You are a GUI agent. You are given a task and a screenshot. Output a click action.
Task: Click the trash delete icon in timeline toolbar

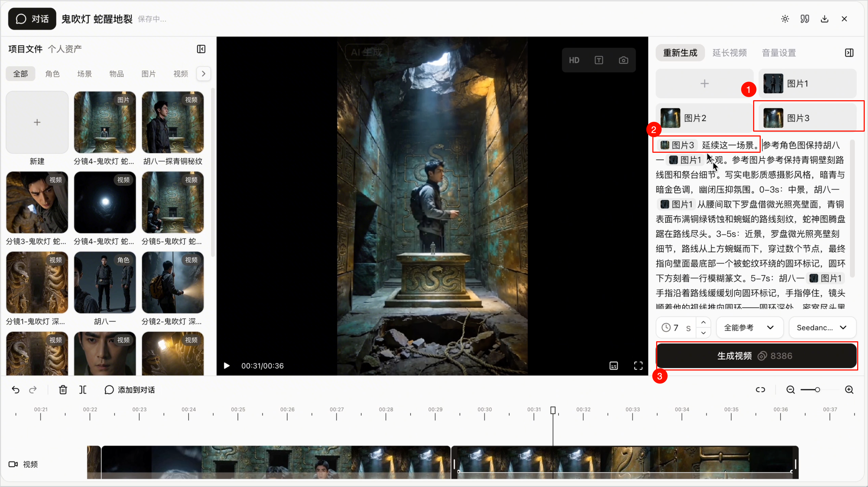(x=63, y=390)
